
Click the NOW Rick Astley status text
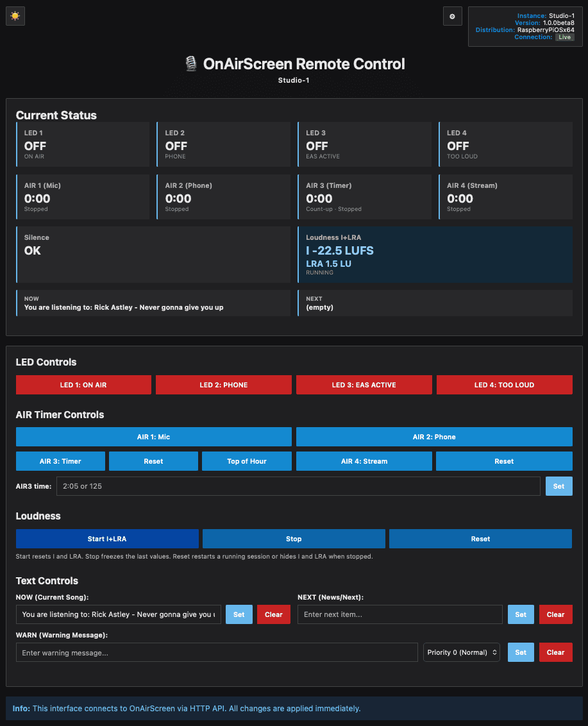pyautogui.click(x=124, y=307)
